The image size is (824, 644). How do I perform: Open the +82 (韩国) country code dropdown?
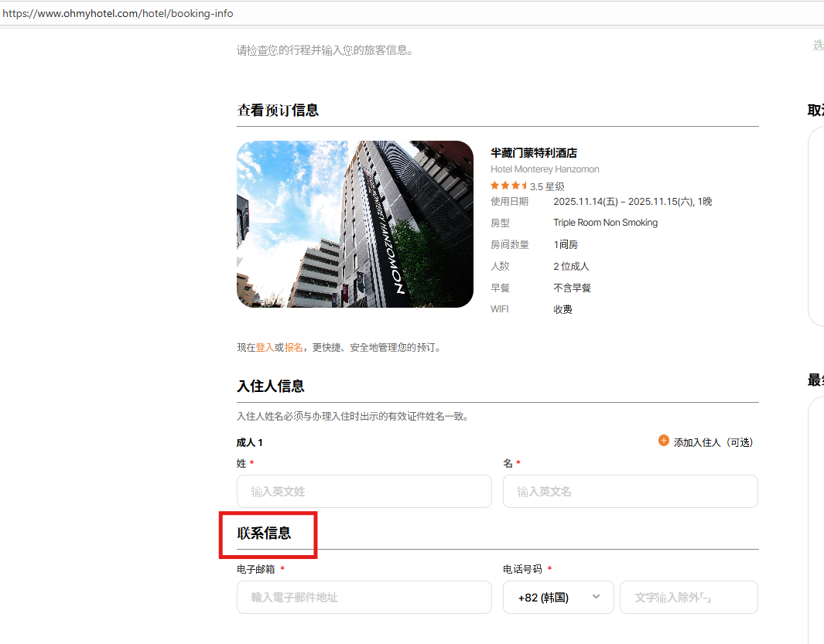(x=558, y=598)
